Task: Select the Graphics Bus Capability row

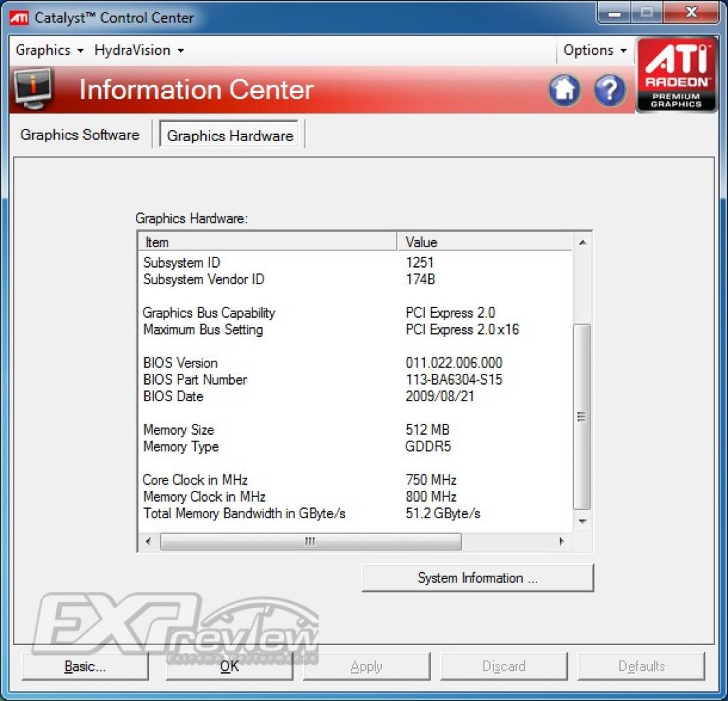Action: 355,313
